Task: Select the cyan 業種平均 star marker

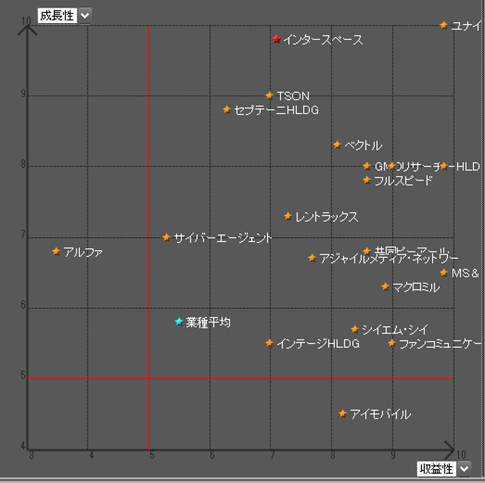Action: click(179, 322)
